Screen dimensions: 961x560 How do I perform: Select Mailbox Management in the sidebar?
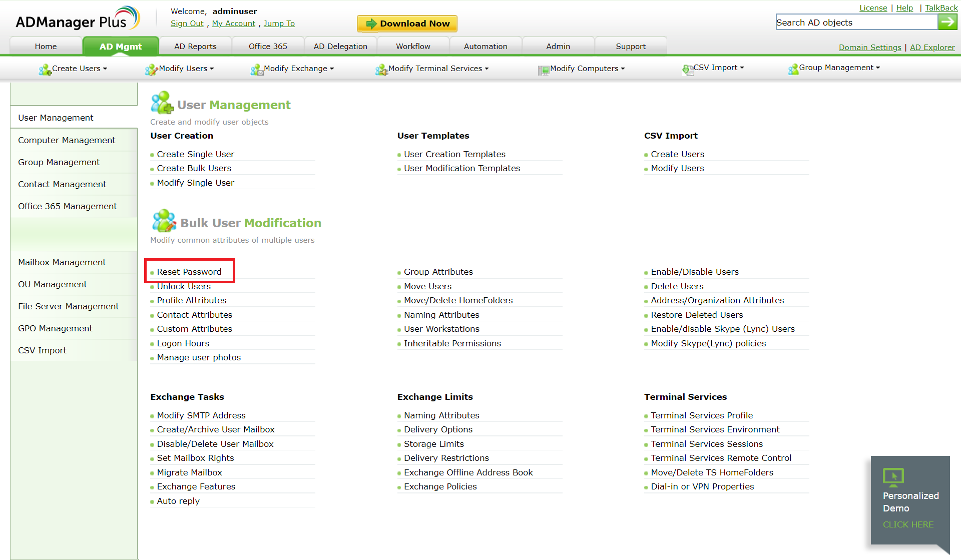[x=62, y=262]
